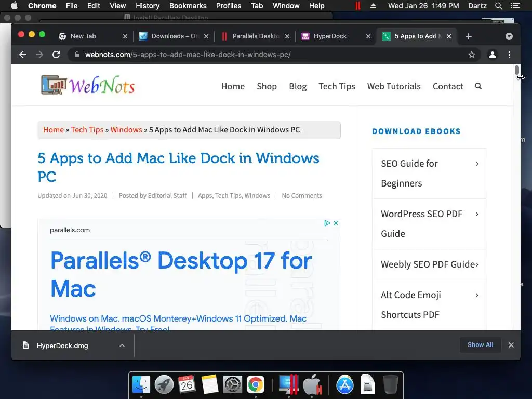Image resolution: width=532 pixels, height=399 pixels.
Task: Click the No Comments link
Action: pos(302,196)
